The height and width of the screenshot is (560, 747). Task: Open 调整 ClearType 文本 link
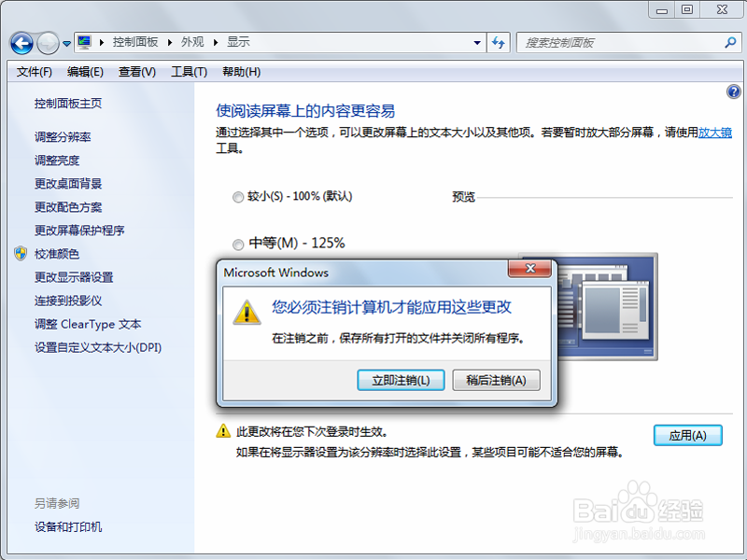coord(88,324)
